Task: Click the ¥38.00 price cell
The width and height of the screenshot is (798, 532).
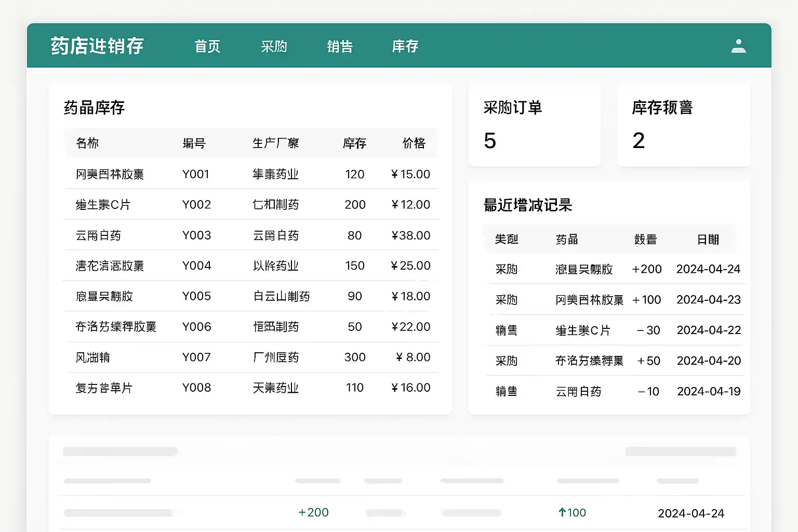Action: point(410,235)
